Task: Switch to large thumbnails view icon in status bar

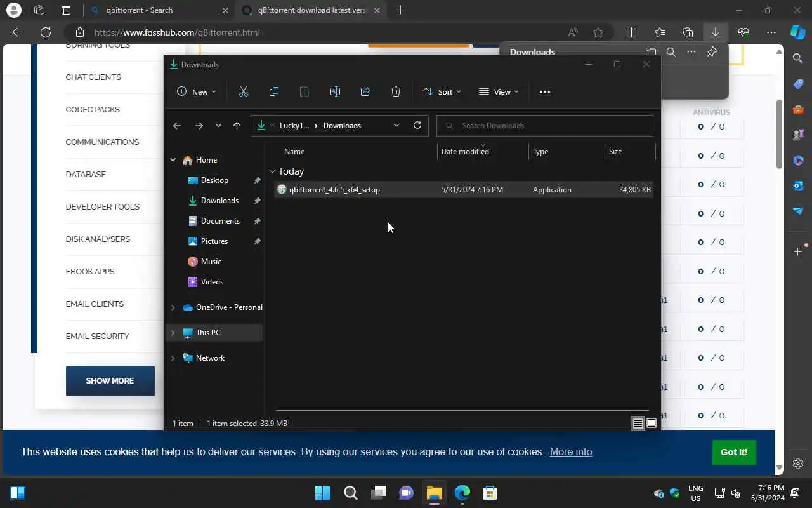Action: (x=652, y=424)
